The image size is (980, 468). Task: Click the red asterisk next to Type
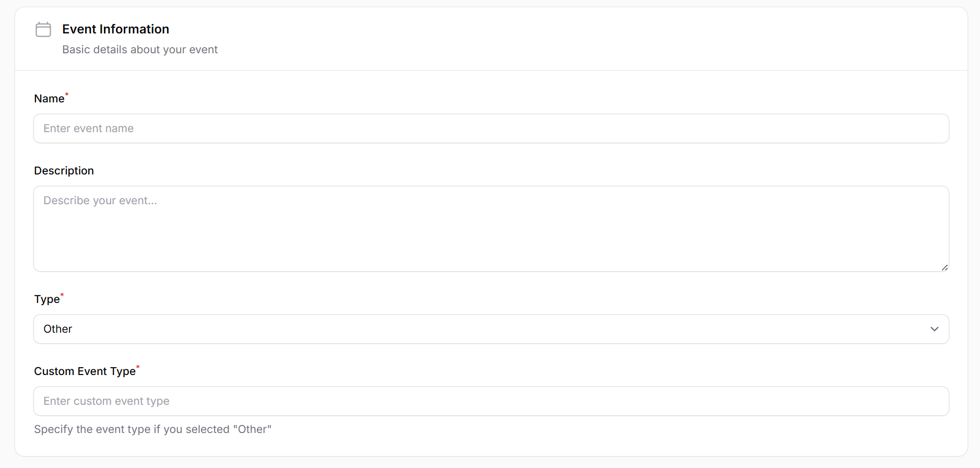coord(62,295)
